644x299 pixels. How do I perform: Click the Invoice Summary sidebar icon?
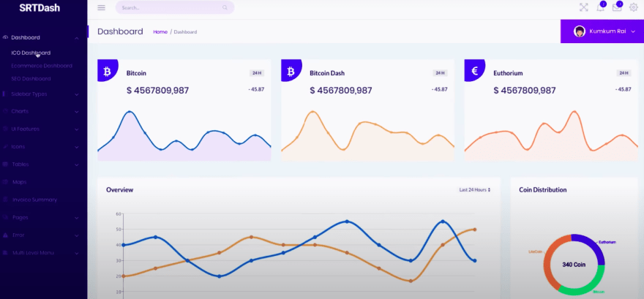[5, 200]
